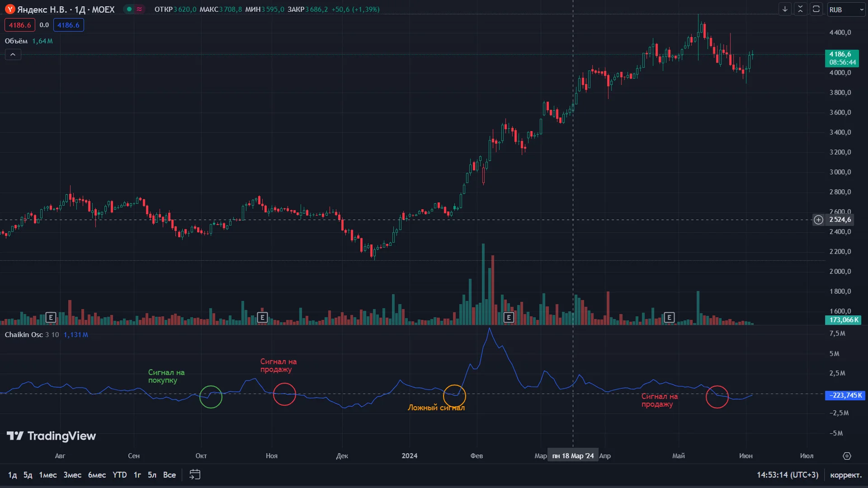
Task: Maximize the chart pane with the frame icon
Action: [x=816, y=9]
